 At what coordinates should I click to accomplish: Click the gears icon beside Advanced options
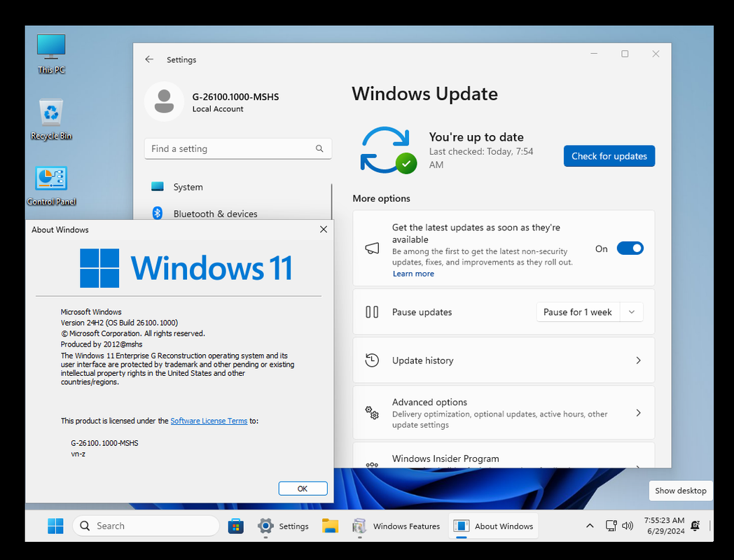[x=372, y=412]
